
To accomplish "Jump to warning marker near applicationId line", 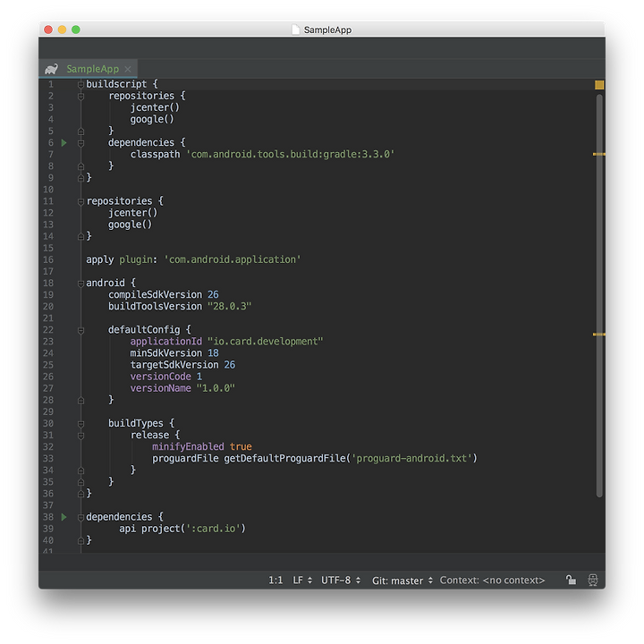I will (598, 335).
